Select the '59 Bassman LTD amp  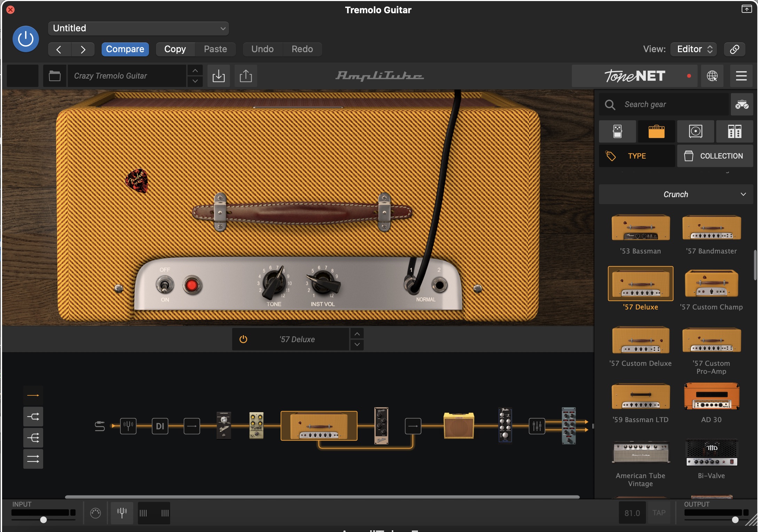[640, 396]
